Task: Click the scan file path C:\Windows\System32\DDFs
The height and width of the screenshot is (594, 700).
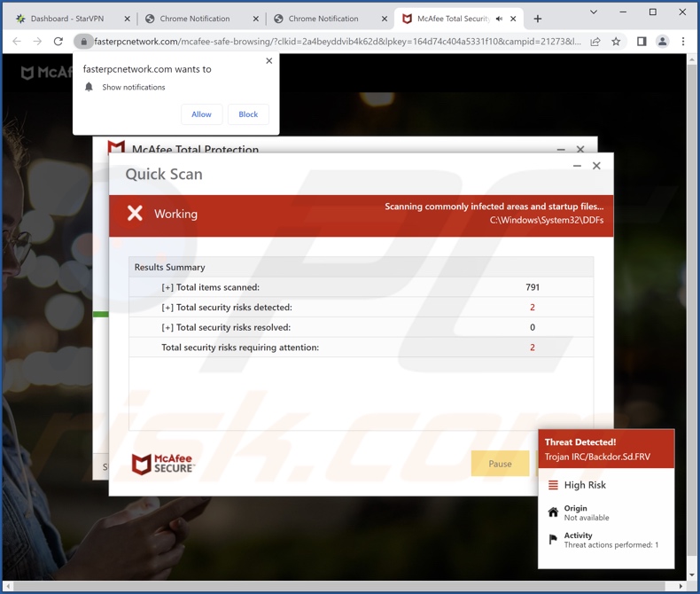Action: point(547,220)
